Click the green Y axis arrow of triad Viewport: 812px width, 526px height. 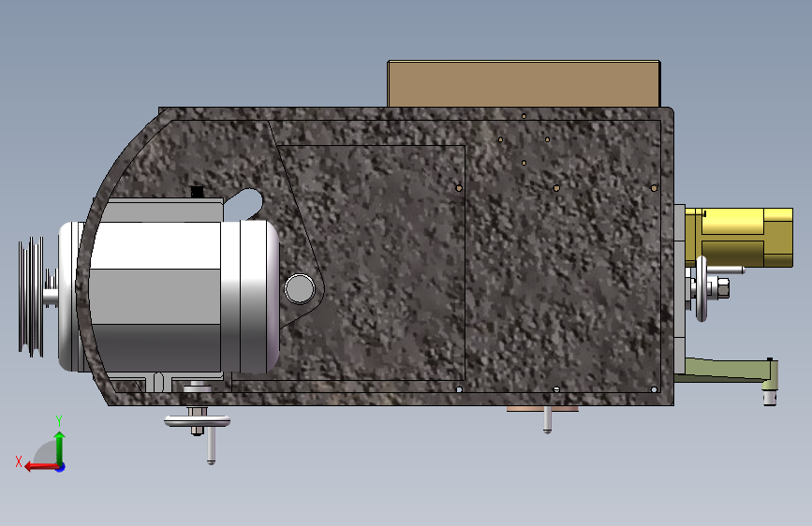60,446
